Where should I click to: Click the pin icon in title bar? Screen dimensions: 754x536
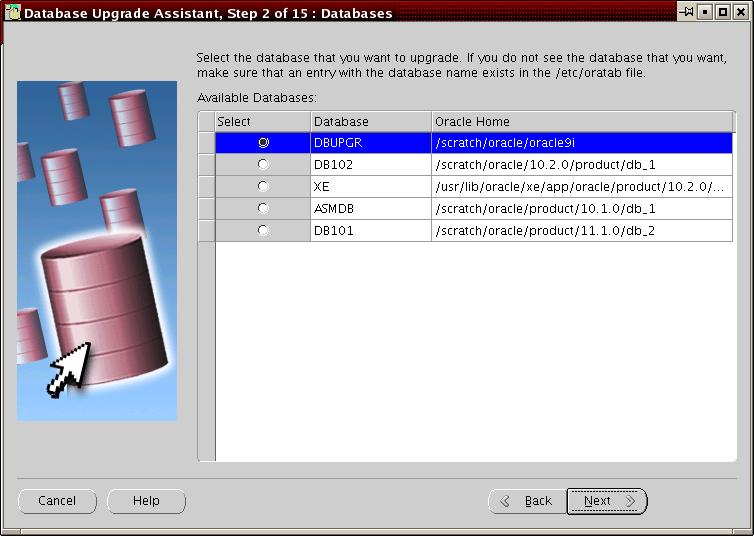pyautogui.click(x=686, y=12)
